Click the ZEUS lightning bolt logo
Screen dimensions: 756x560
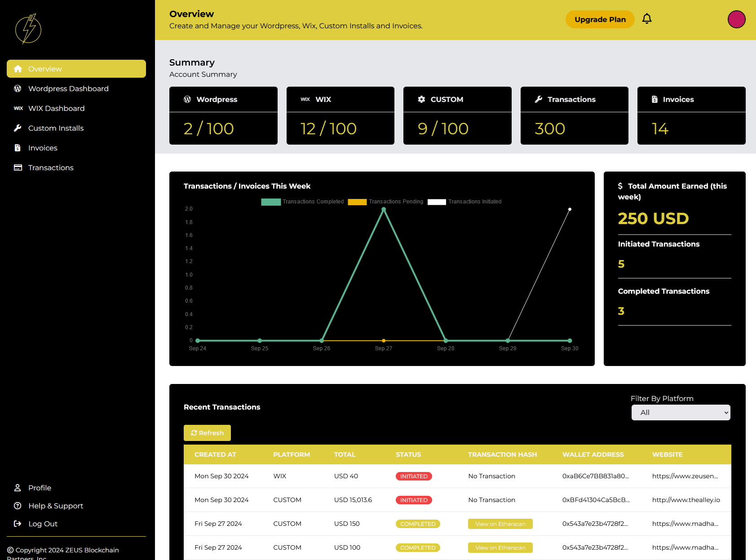click(28, 28)
